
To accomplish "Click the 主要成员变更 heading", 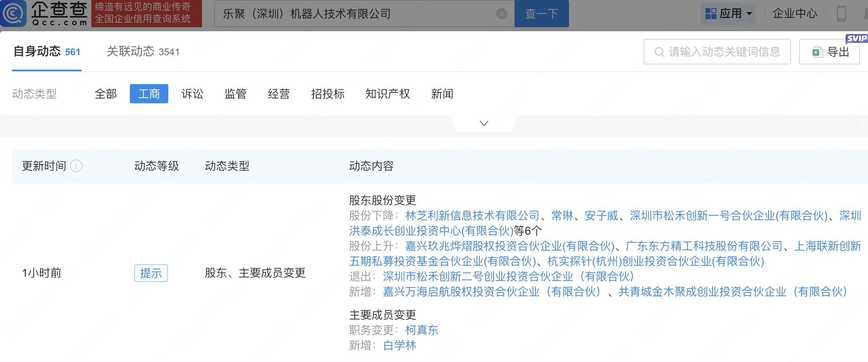I will (383, 315).
